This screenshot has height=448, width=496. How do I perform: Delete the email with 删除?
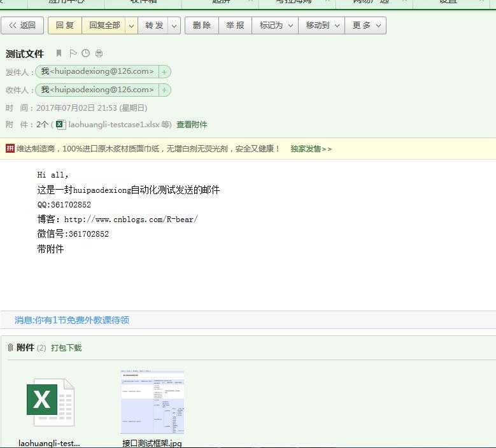202,25
